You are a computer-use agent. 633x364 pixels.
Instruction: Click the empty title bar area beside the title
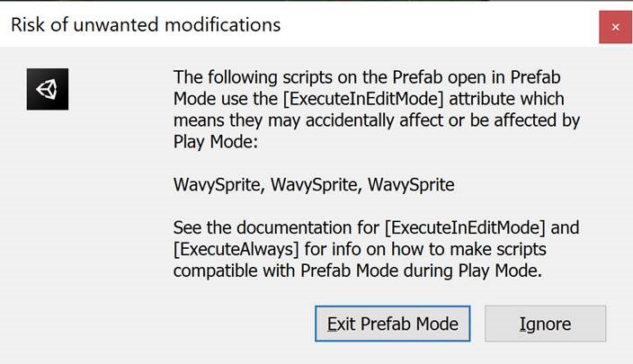[440, 24]
